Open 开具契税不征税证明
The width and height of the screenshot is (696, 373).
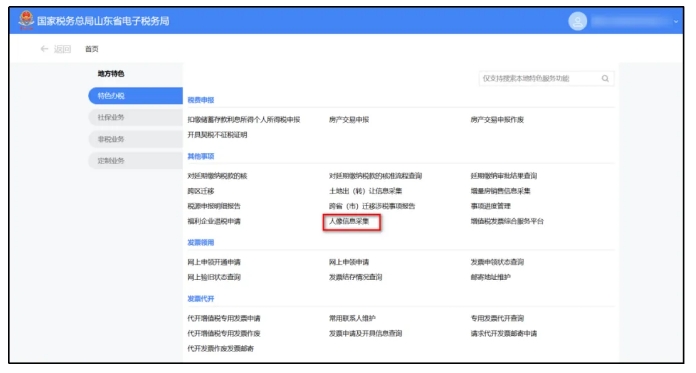point(217,135)
